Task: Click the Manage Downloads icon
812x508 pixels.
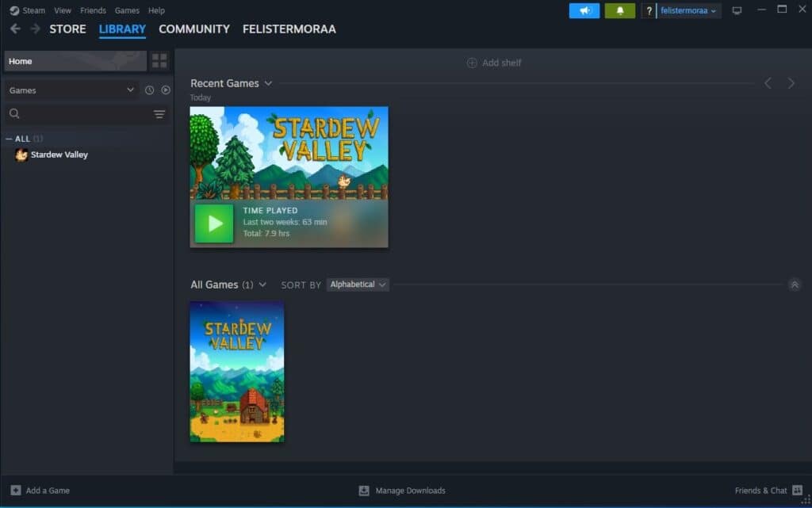Action: click(x=364, y=491)
